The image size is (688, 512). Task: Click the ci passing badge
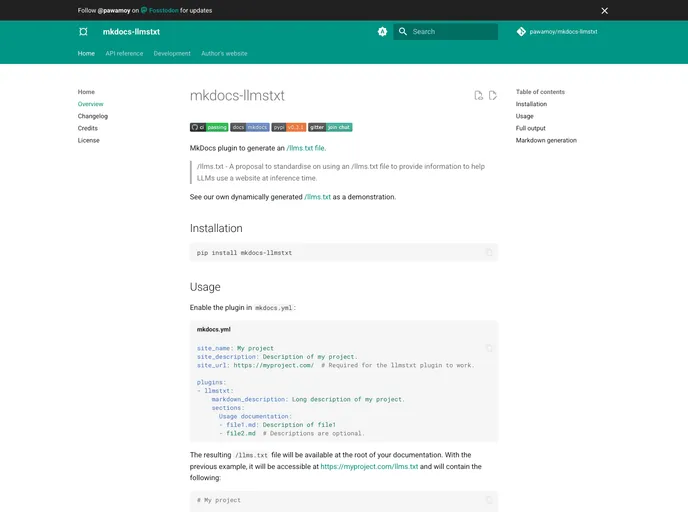click(x=209, y=127)
